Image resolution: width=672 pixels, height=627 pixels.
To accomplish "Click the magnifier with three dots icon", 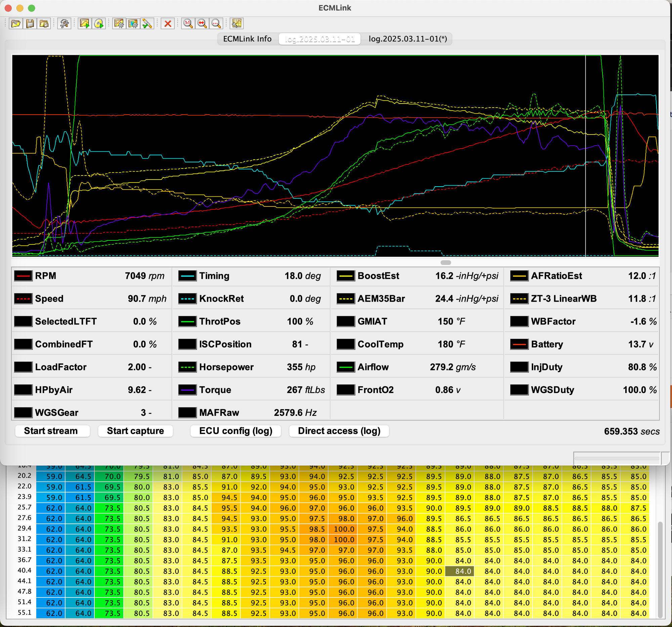I will [216, 23].
